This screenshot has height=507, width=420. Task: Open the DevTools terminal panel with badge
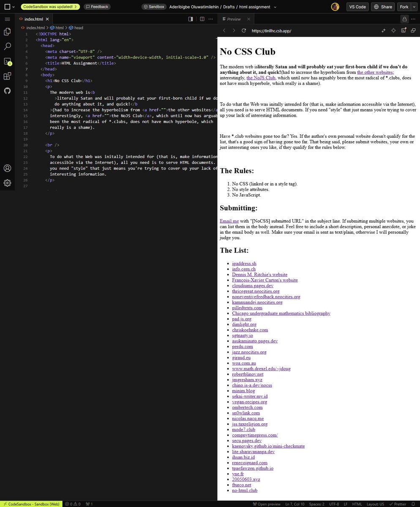tap(7, 61)
